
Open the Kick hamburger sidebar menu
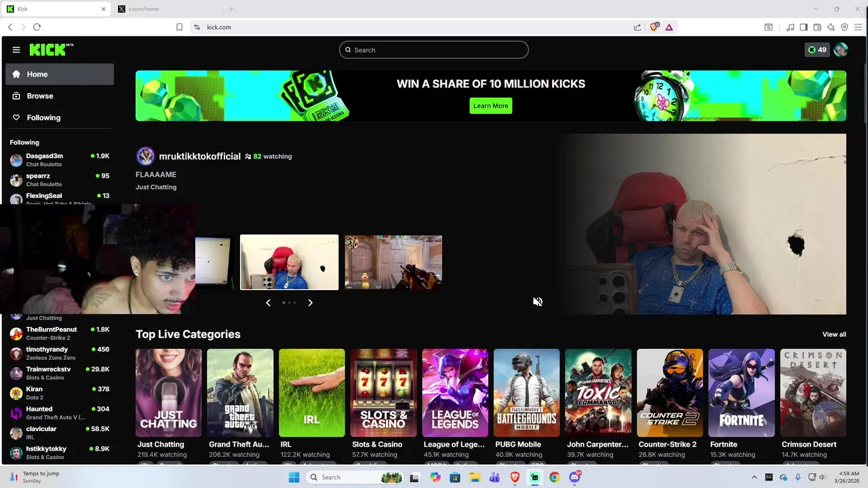[x=16, y=49]
